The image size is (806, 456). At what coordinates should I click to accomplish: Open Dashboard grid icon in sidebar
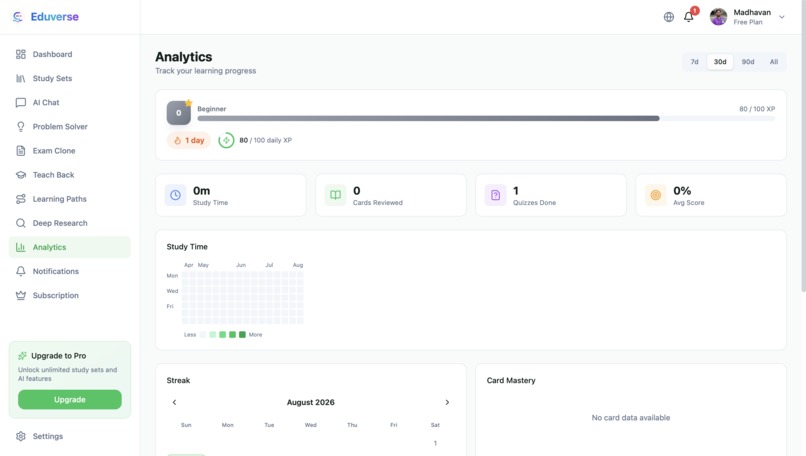coord(21,54)
